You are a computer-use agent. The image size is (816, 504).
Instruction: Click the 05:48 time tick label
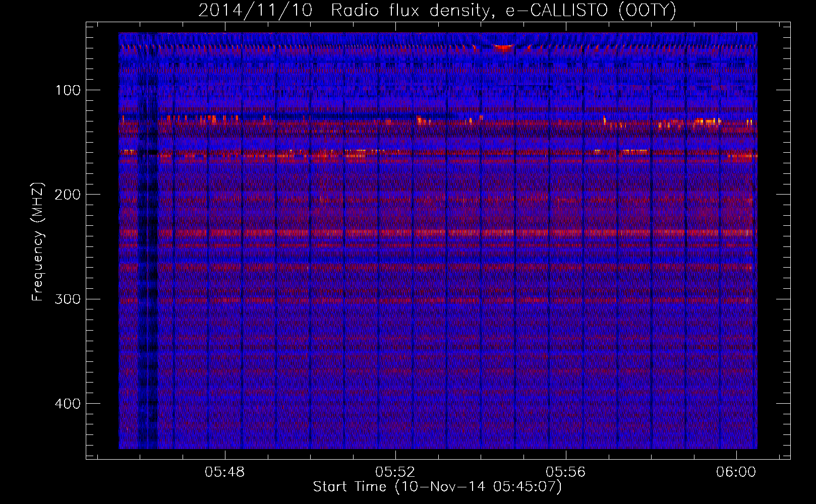tap(225, 472)
